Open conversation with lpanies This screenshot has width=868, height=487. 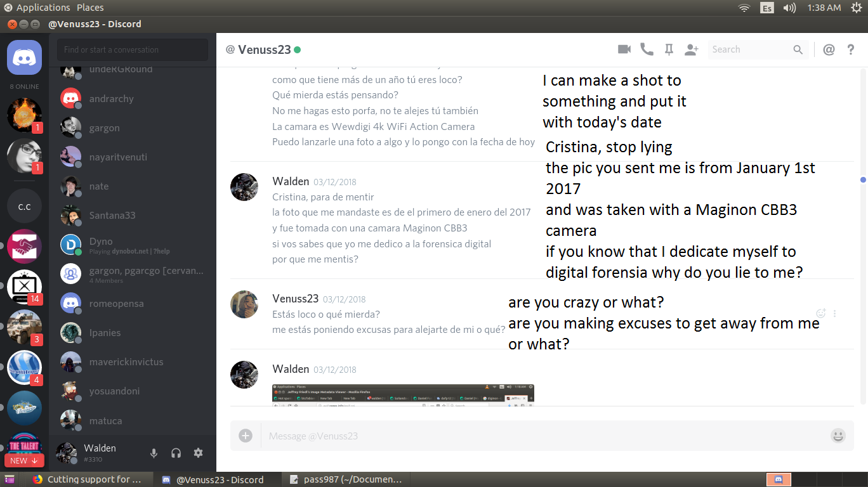133,332
